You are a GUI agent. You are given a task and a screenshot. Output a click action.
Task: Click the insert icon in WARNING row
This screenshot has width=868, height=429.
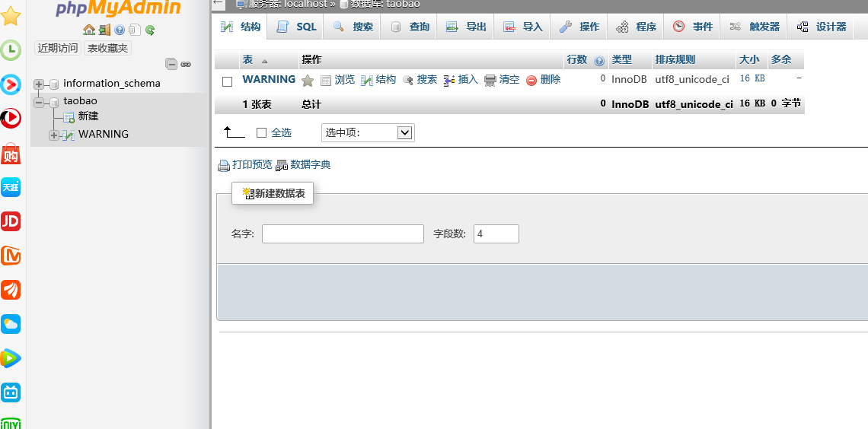(449, 81)
